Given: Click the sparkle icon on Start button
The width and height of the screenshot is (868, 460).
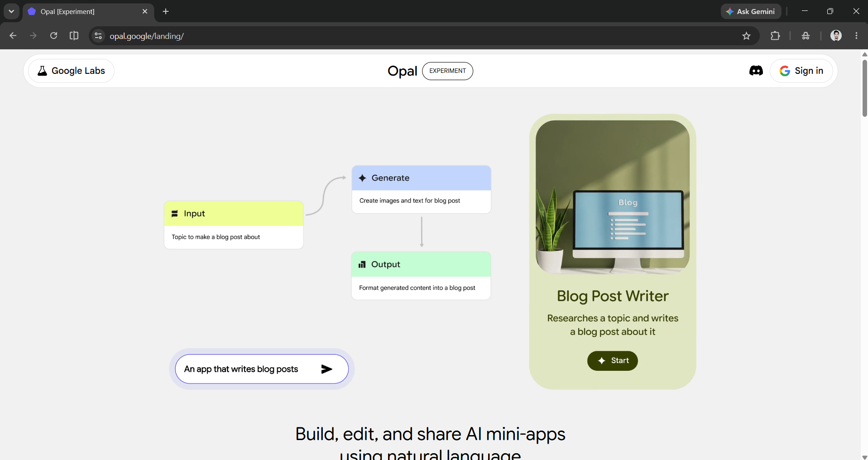Looking at the screenshot, I should pos(601,361).
